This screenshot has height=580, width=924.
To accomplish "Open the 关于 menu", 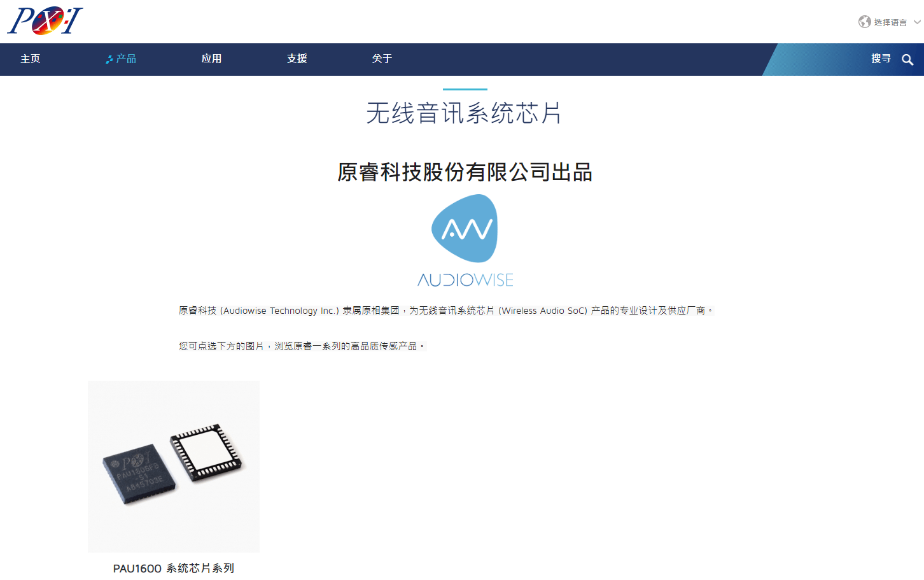I will pyautogui.click(x=382, y=59).
